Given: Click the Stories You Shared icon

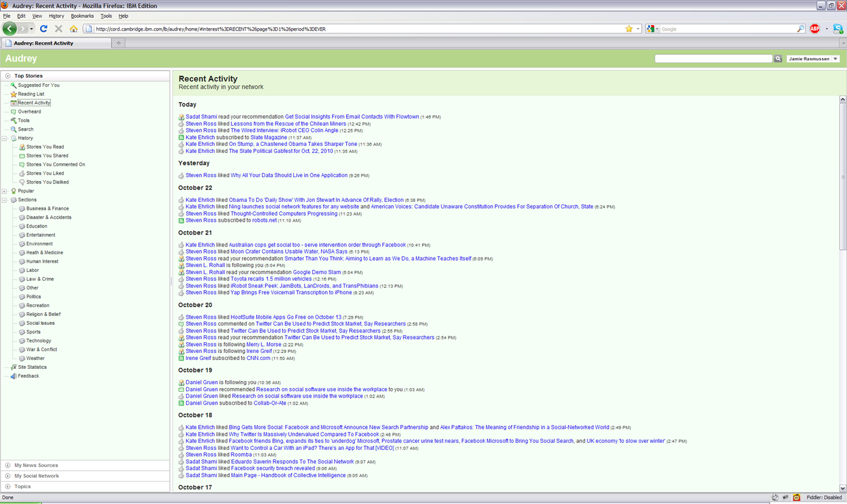Looking at the screenshot, I should [22, 155].
